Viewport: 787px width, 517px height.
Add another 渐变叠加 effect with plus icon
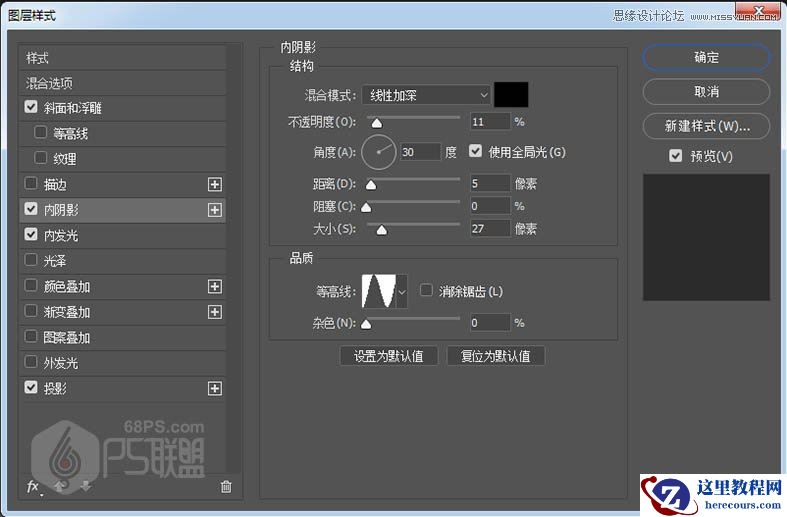pyautogui.click(x=215, y=312)
